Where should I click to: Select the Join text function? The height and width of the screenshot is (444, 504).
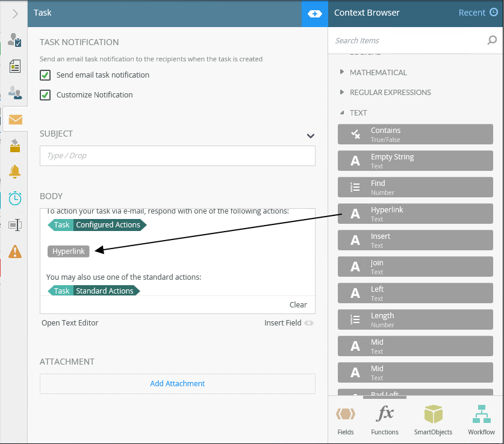pyautogui.click(x=415, y=267)
